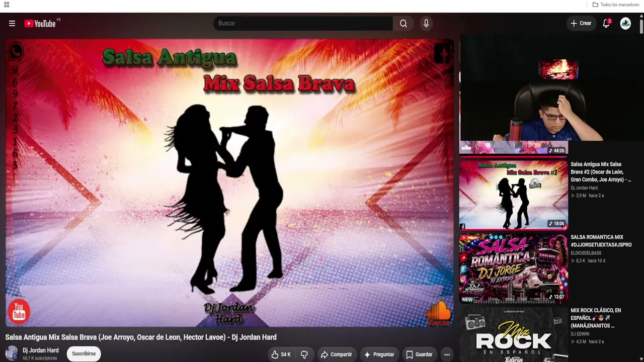Open ELDIOSDELBASS channel name
Viewport: 644px width, 362px height.
pyautogui.click(x=586, y=253)
